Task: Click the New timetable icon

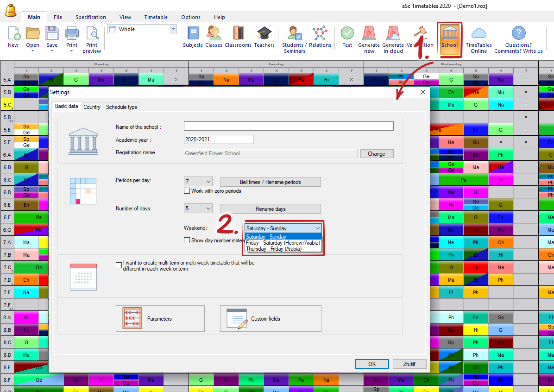Action: (x=13, y=37)
